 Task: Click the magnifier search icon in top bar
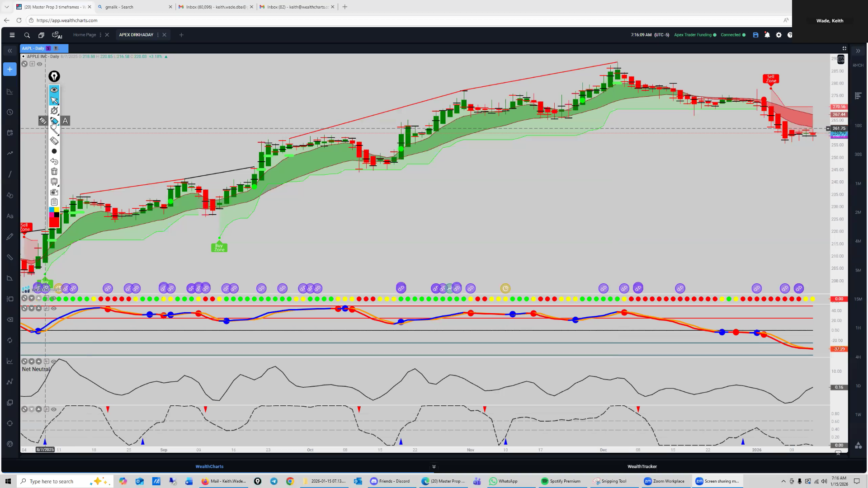click(x=27, y=35)
